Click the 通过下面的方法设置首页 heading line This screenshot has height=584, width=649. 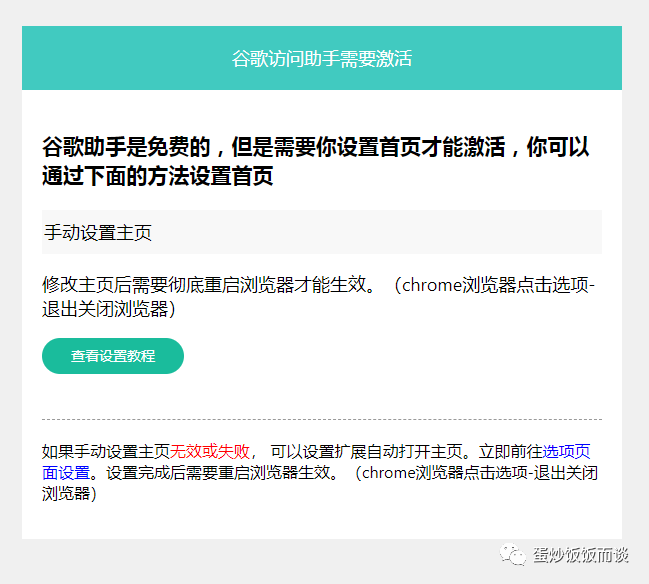158,175
